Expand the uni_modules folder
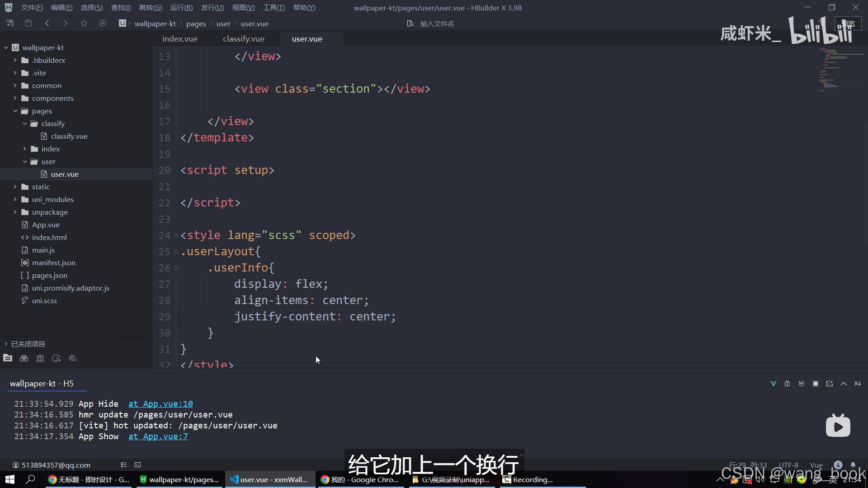Image resolution: width=868 pixels, height=488 pixels. click(15, 199)
